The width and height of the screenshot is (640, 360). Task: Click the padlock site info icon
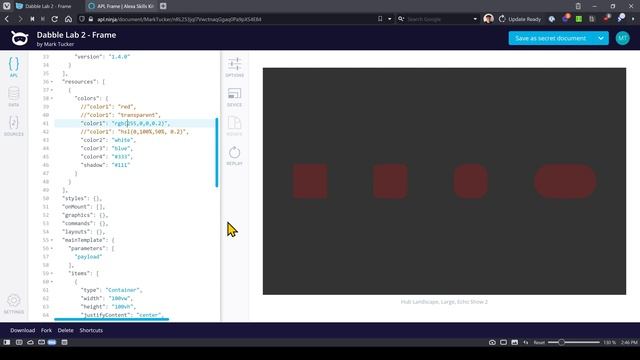click(x=91, y=19)
